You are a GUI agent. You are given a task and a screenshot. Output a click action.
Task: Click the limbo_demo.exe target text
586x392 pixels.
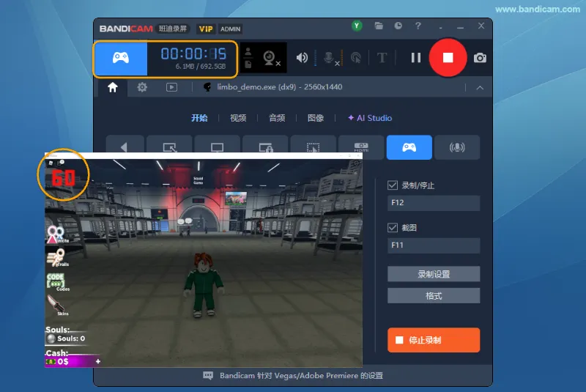pyautogui.click(x=280, y=87)
